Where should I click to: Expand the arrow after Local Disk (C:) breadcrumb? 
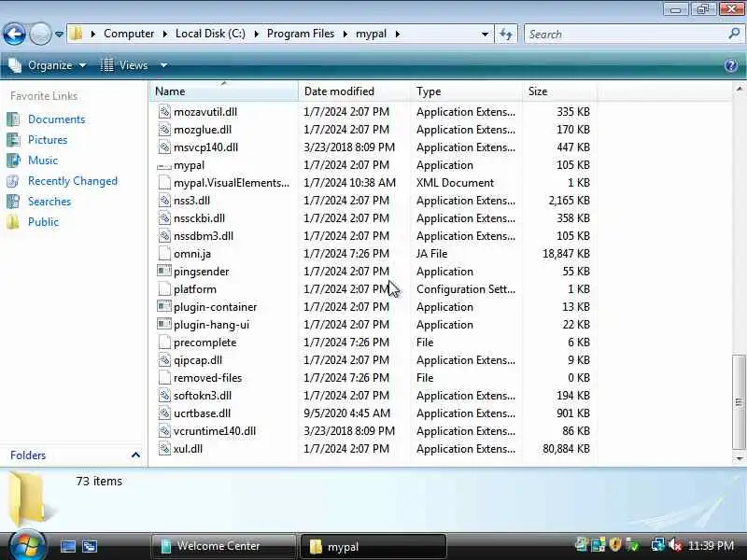pyautogui.click(x=256, y=34)
